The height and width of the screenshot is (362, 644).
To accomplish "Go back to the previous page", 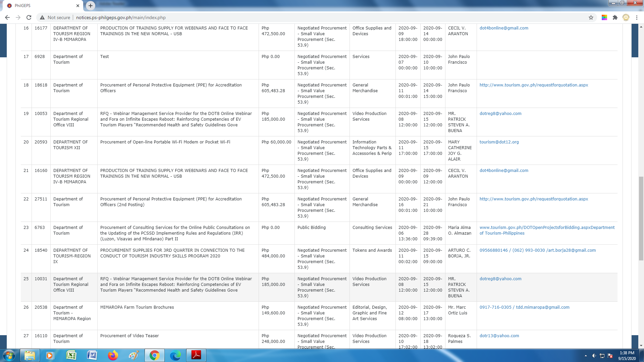I will [x=7, y=17].
